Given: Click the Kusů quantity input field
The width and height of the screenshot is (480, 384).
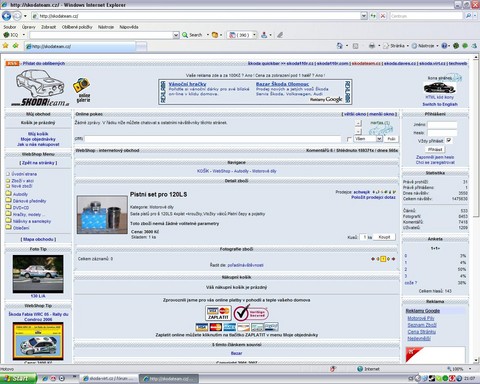Looking at the screenshot, I should tap(364, 237).
